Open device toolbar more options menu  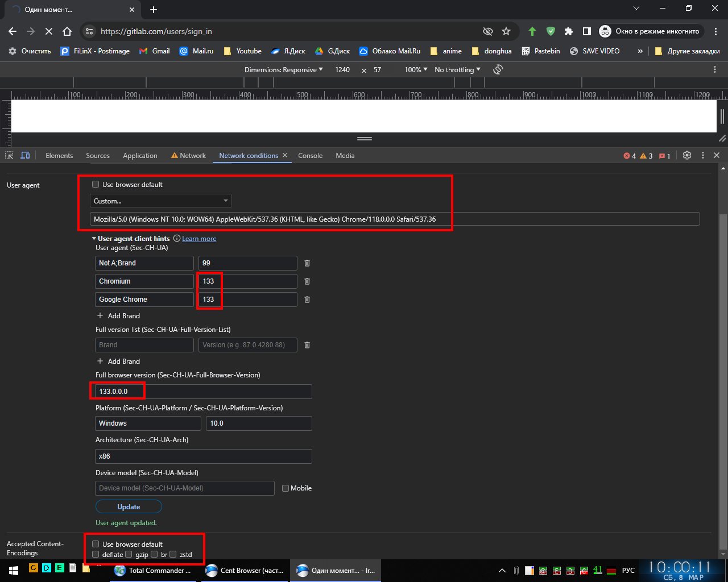pos(715,69)
